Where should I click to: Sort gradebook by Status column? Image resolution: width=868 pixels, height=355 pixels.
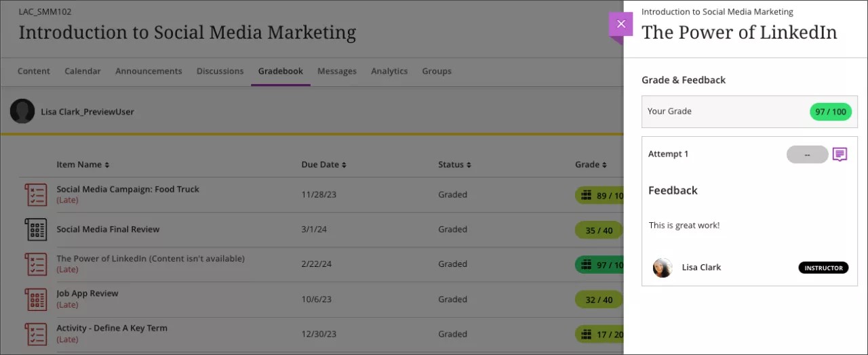coord(454,165)
